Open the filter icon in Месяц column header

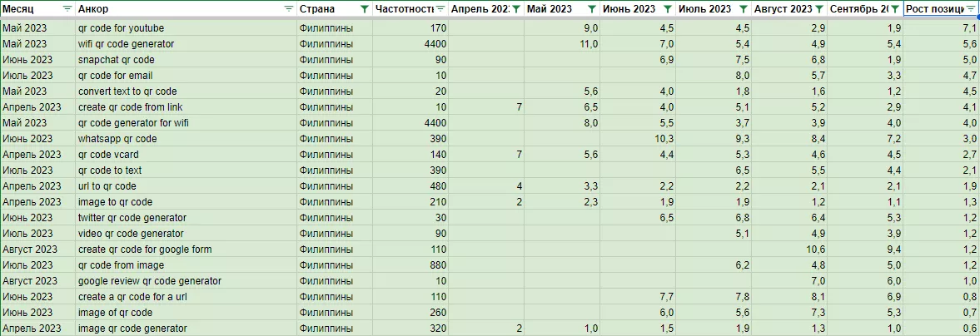point(67,9)
